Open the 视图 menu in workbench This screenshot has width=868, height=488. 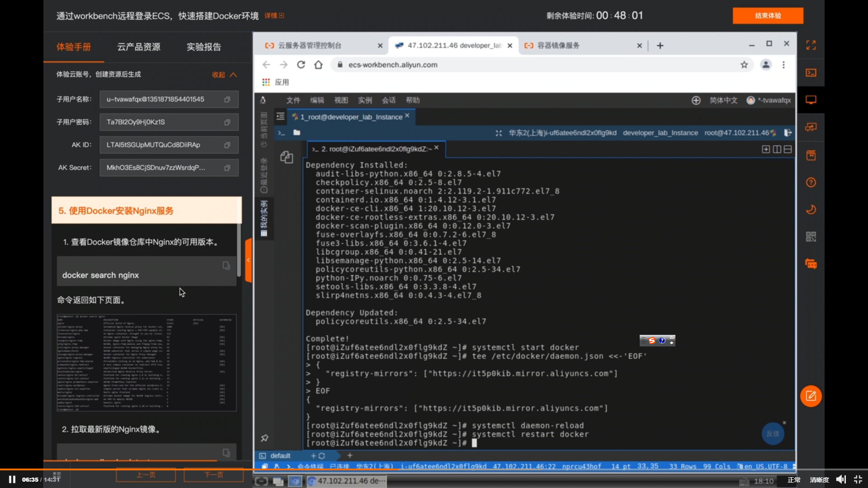pos(341,100)
